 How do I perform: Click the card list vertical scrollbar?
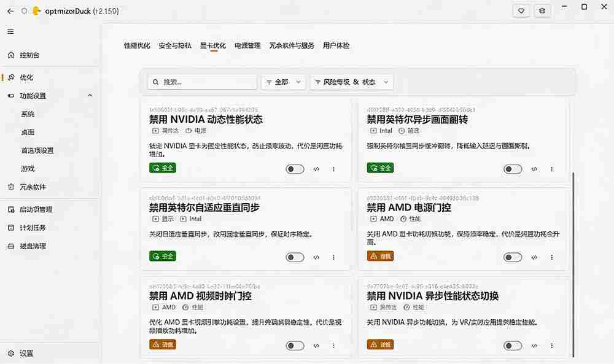tap(573, 265)
